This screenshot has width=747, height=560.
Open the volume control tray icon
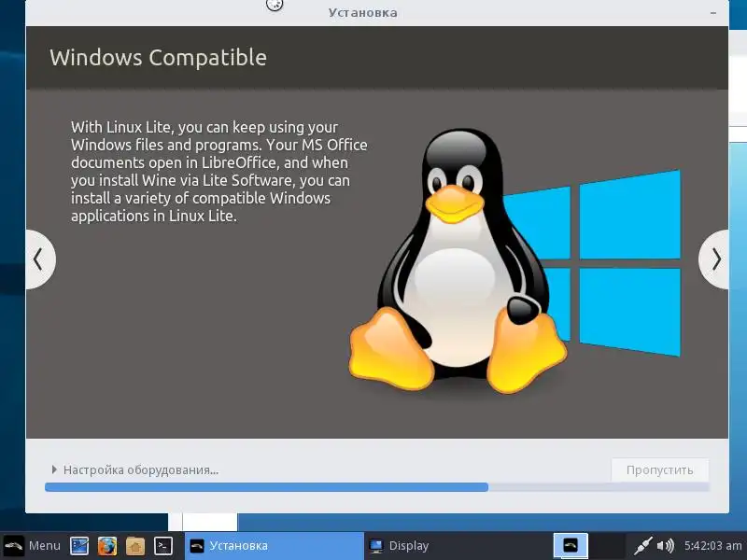tap(666, 546)
